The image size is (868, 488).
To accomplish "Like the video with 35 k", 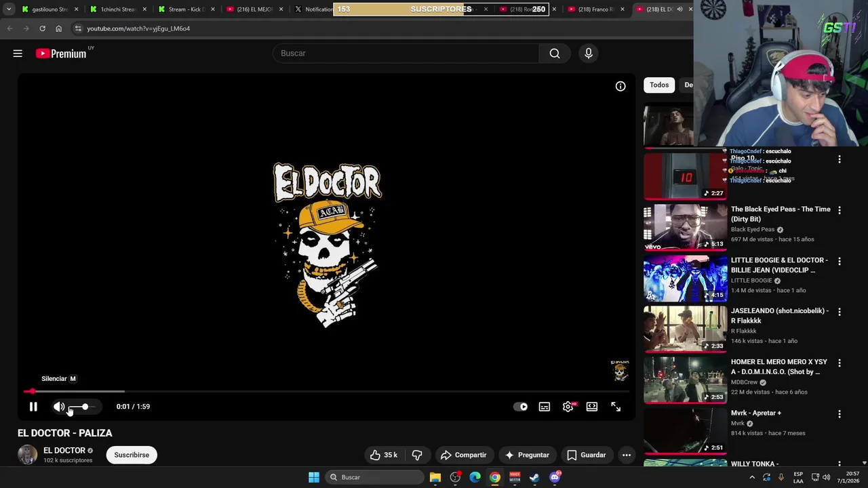I will pos(384,455).
